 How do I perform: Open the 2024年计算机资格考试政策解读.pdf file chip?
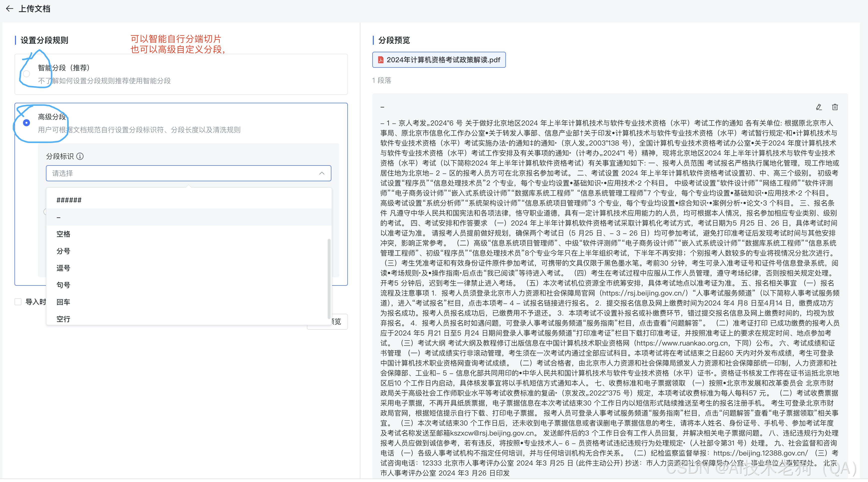[x=438, y=60]
